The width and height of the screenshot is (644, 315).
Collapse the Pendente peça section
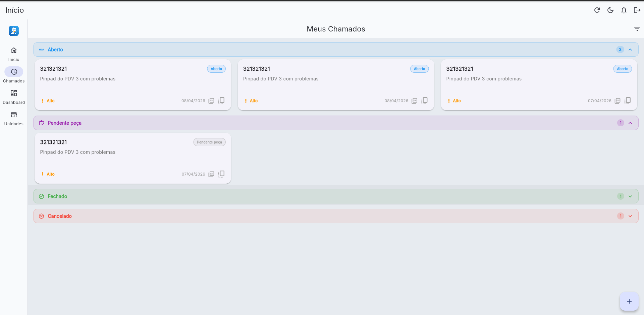click(x=630, y=123)
